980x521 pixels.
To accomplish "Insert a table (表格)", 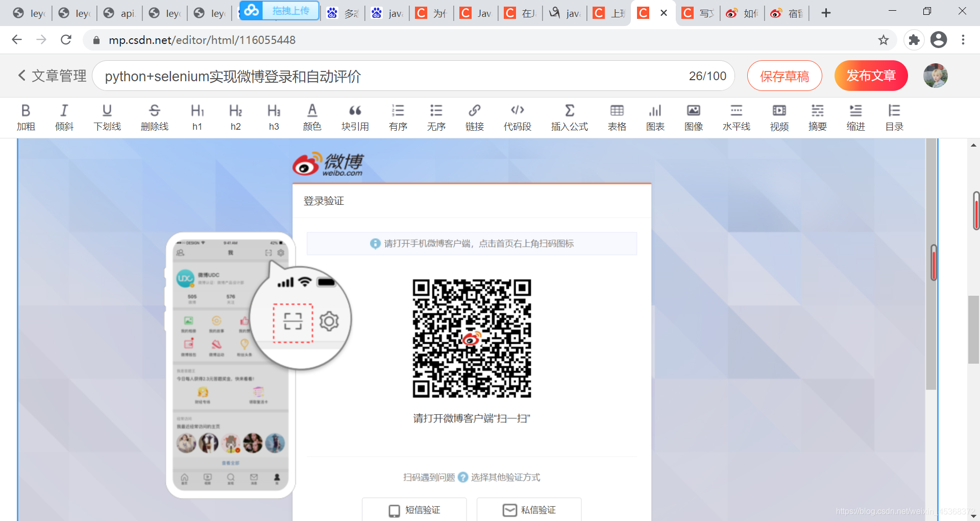I will pos(617,117).
